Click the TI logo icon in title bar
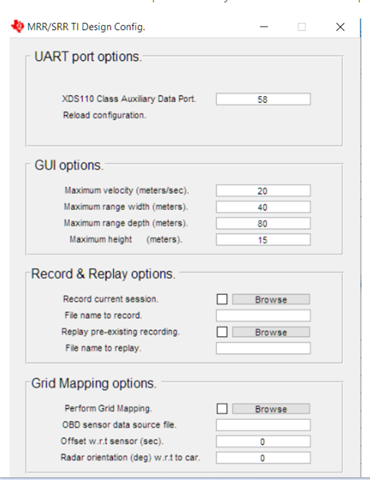Screen dimensions: 370x480 point(18,26)
